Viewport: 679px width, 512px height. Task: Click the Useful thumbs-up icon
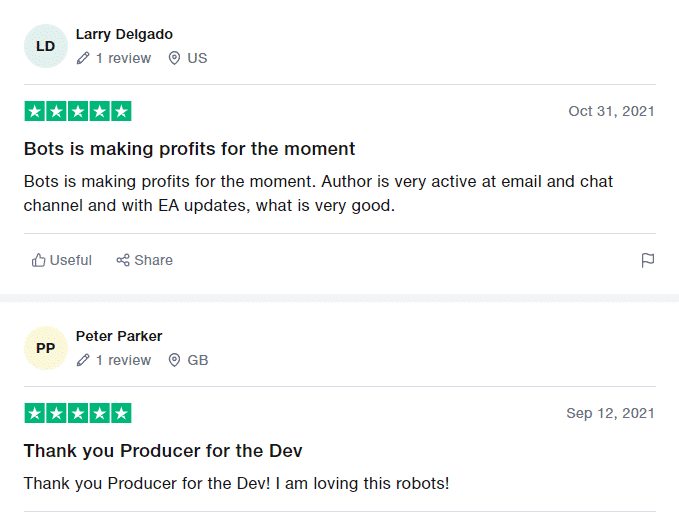point(39,260)
